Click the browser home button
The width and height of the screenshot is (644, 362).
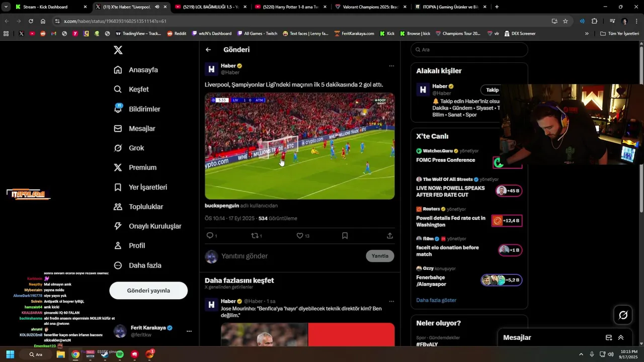pos(43,21)
